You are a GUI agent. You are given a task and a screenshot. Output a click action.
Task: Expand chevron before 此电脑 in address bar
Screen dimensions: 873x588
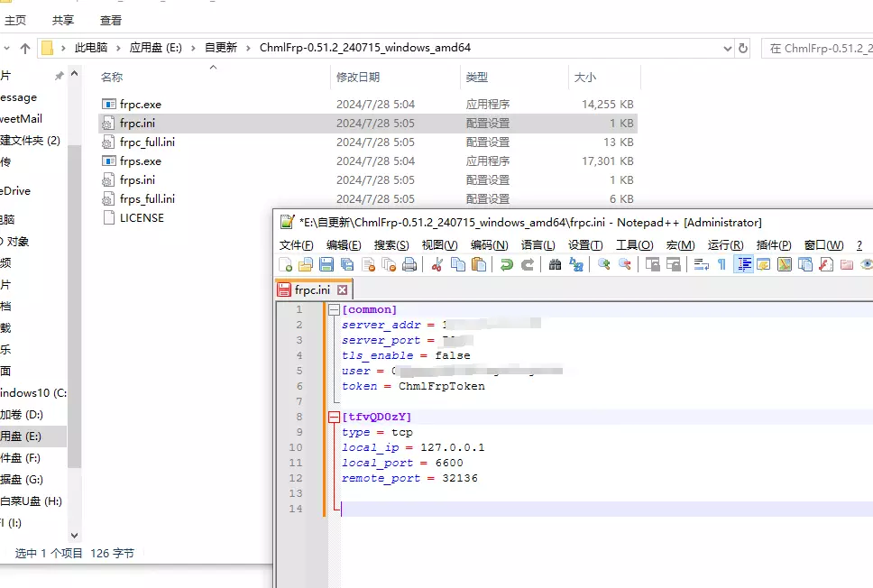coord(63,49)
